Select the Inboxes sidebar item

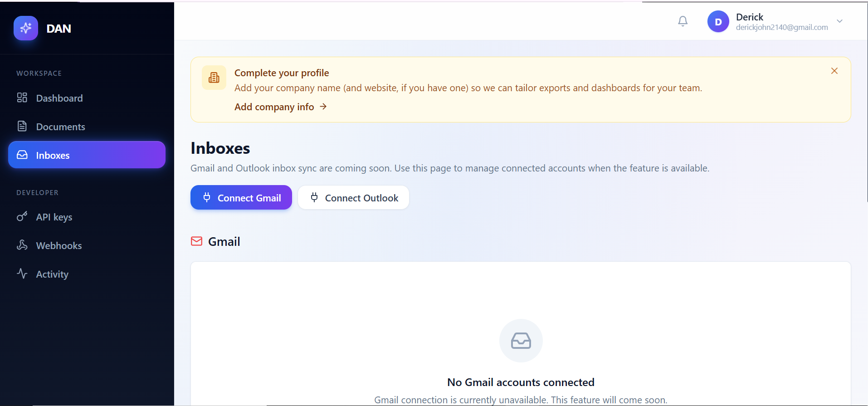tap(87, 155)
